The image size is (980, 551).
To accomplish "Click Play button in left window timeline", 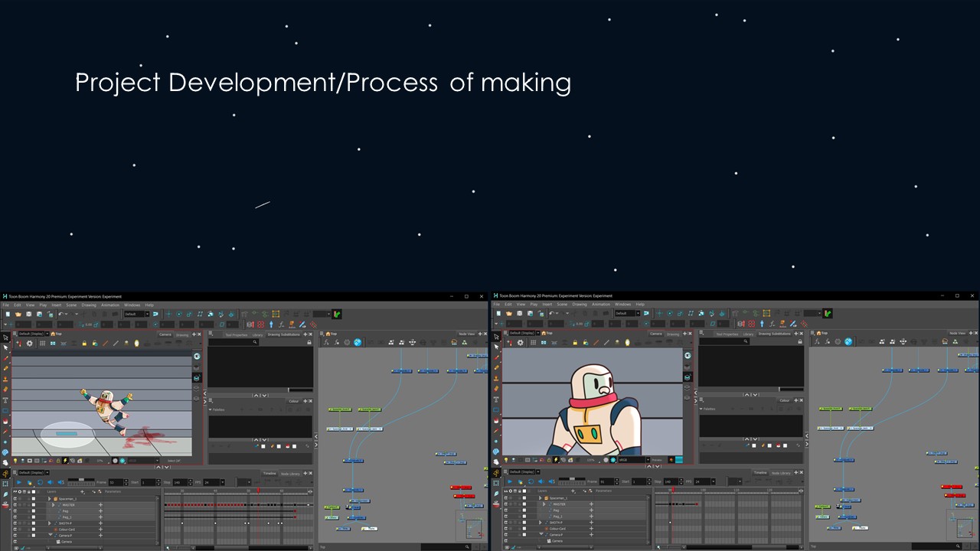I will click(18, 482).
